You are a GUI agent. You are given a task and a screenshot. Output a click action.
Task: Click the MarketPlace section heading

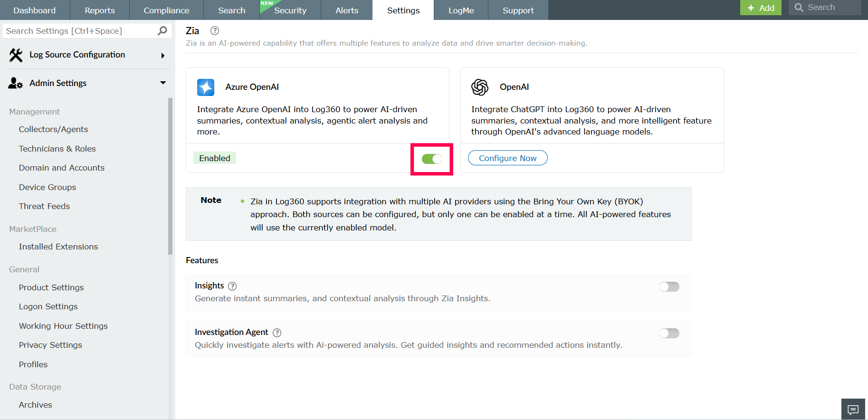point(33,229)
